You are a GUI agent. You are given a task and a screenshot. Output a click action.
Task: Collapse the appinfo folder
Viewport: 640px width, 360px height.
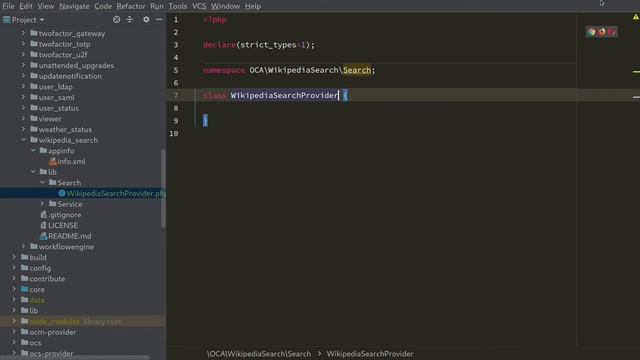coord(33,151)
